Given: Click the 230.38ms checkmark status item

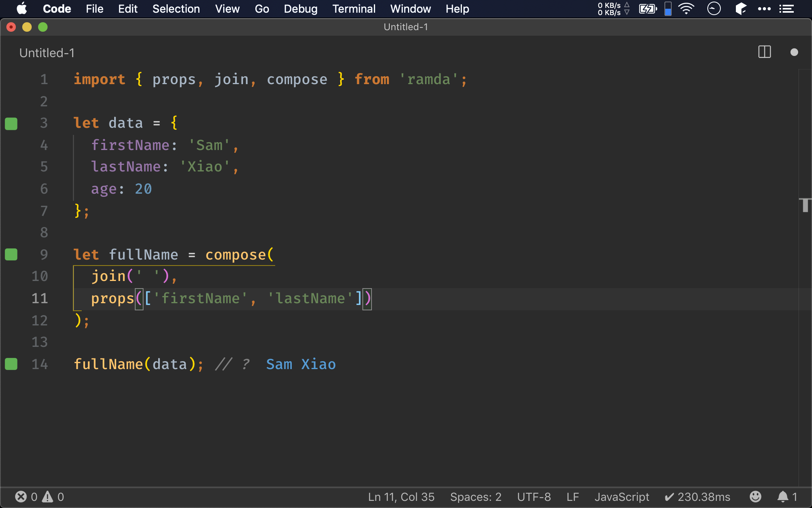Looking at the screenshot, I should pos(697,497).
